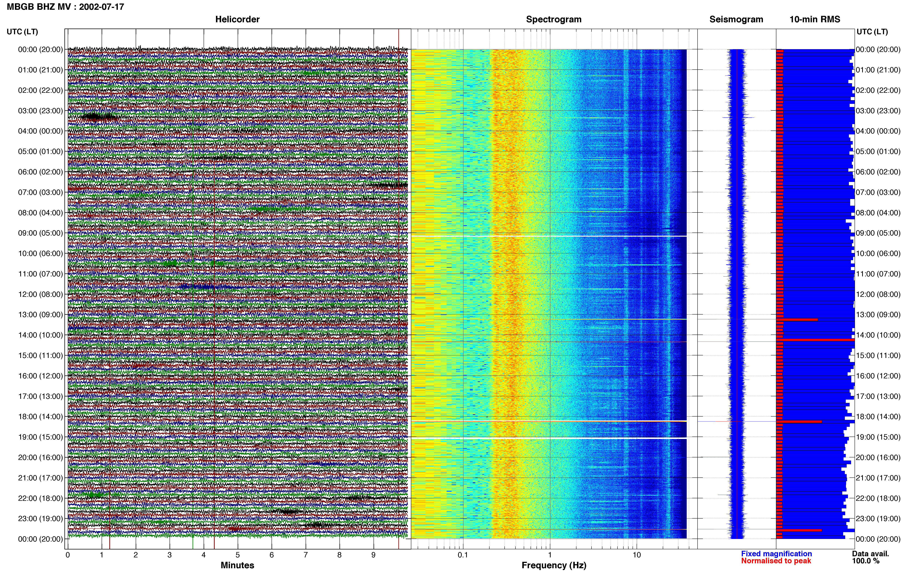Click the right 'UTC (LT)' axis label
The height and width of the screenshot is (578, 924).
tap(872, 32)
